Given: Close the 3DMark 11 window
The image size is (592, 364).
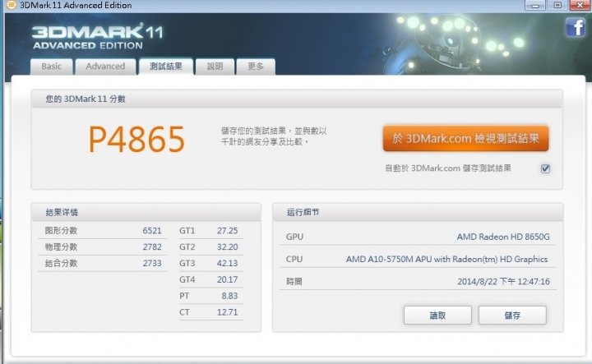Looking at the screenshot, I should [x=580, y=5].
